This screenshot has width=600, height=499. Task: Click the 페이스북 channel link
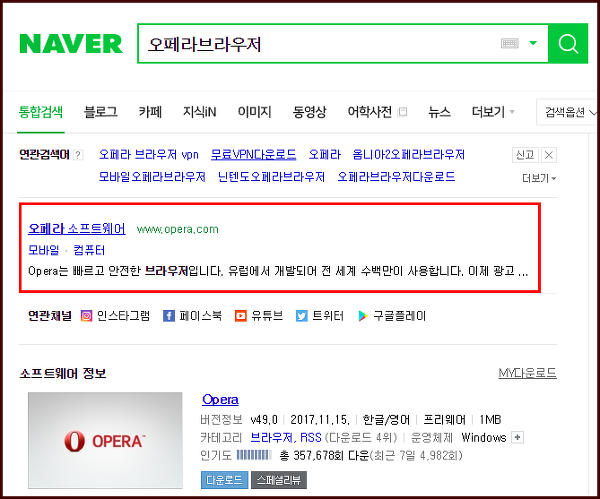coord(201,316)
